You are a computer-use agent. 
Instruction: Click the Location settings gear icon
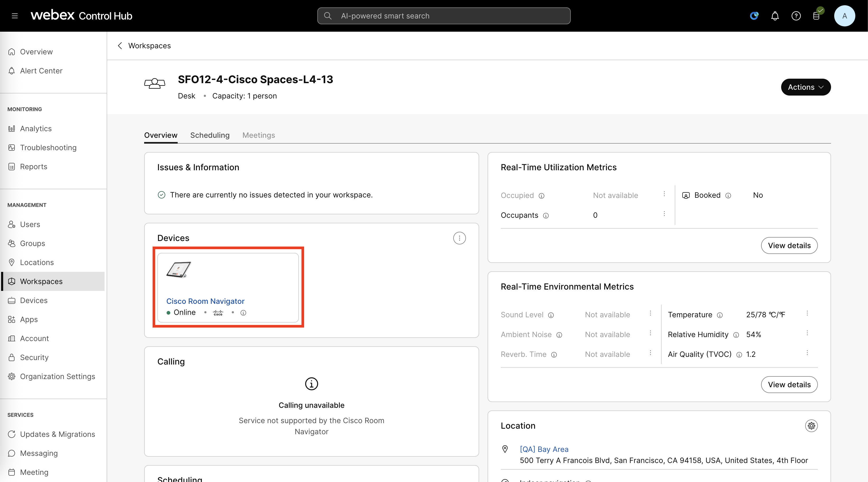click(x=811, y=426)
